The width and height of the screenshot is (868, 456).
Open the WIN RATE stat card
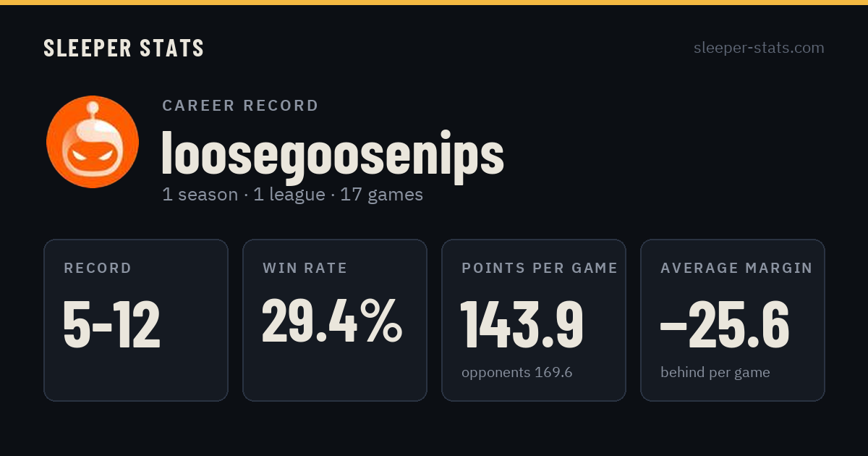point(335,320)
